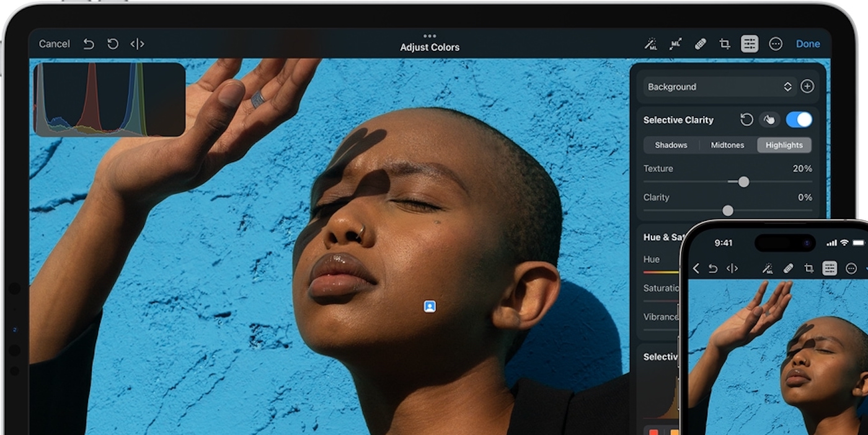
Task: Tap the ML Super Resolution icon
Action: [x=675, y=43]
